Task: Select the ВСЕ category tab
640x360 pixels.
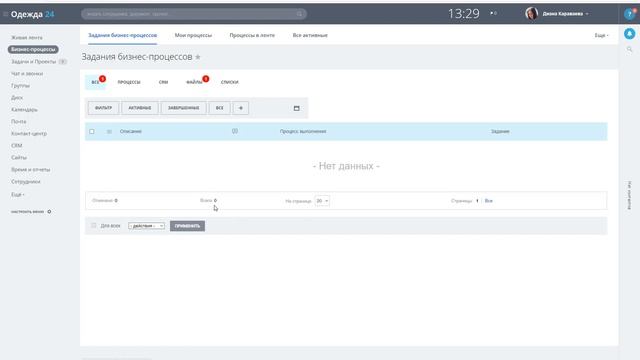Action: [x=95, y=82]
